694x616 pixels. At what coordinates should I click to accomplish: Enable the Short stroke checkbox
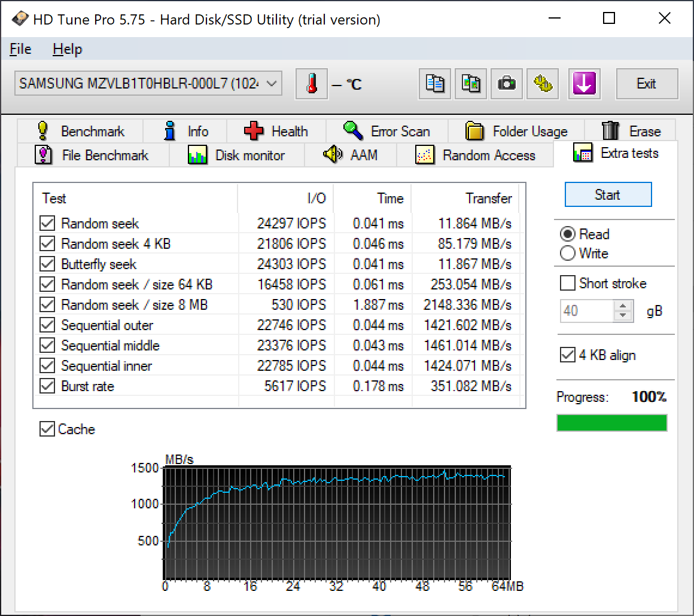(x=567, y=283)
